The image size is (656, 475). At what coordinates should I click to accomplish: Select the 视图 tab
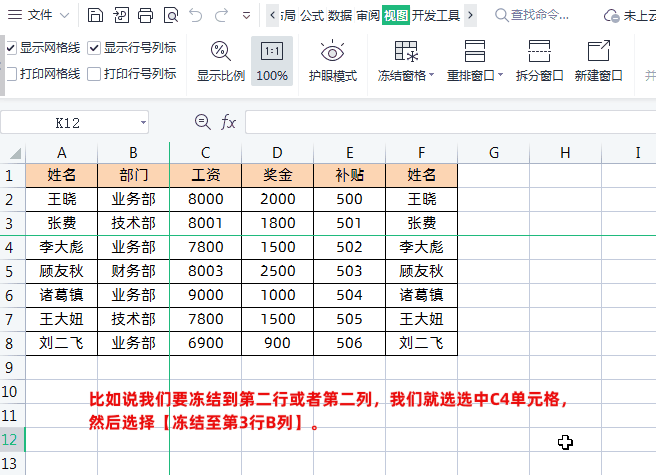tap(395, 15)
